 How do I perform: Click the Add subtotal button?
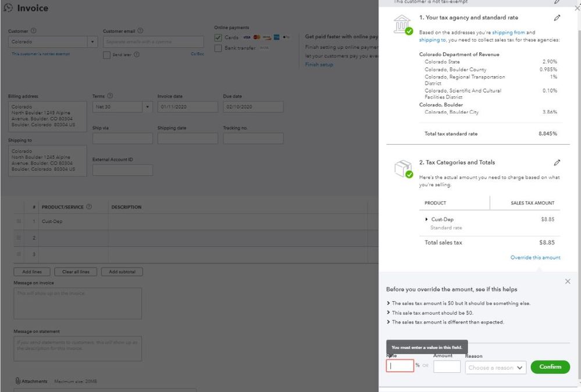(x=122, y=272)
